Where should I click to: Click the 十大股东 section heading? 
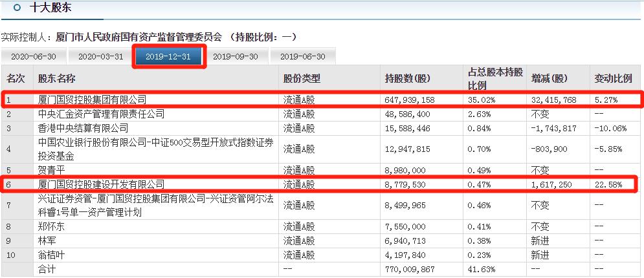point(50,7)
